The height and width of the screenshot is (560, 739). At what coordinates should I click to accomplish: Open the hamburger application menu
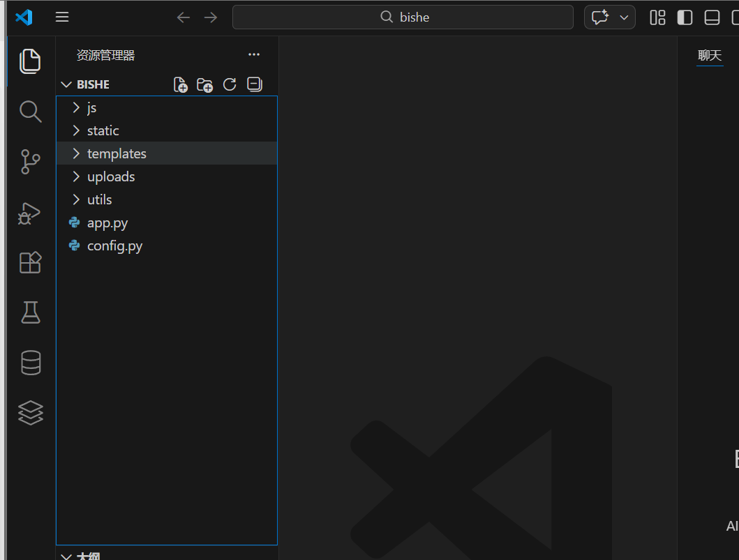(x=62, y=17)
